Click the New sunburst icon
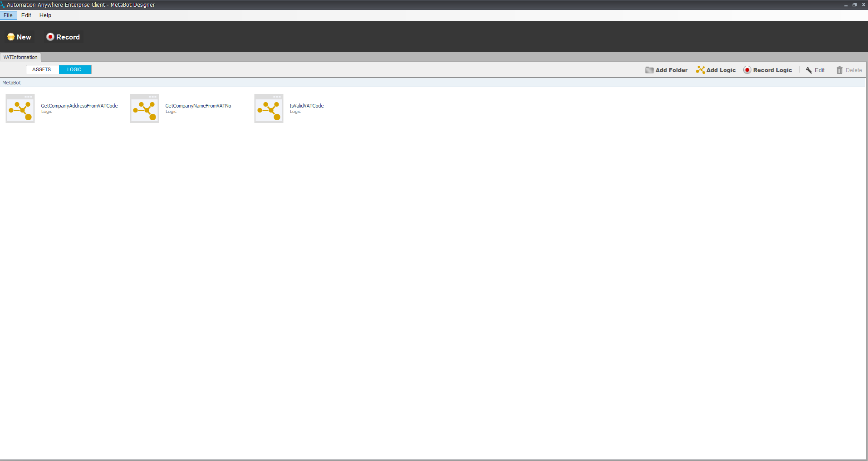 click(x=11, y=37)
